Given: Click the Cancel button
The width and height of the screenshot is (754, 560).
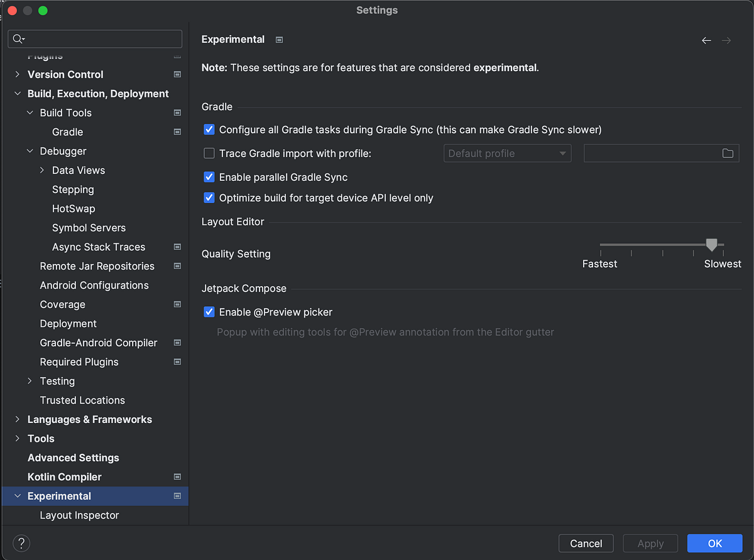Looking at the screenshot, I should point(586,544).
